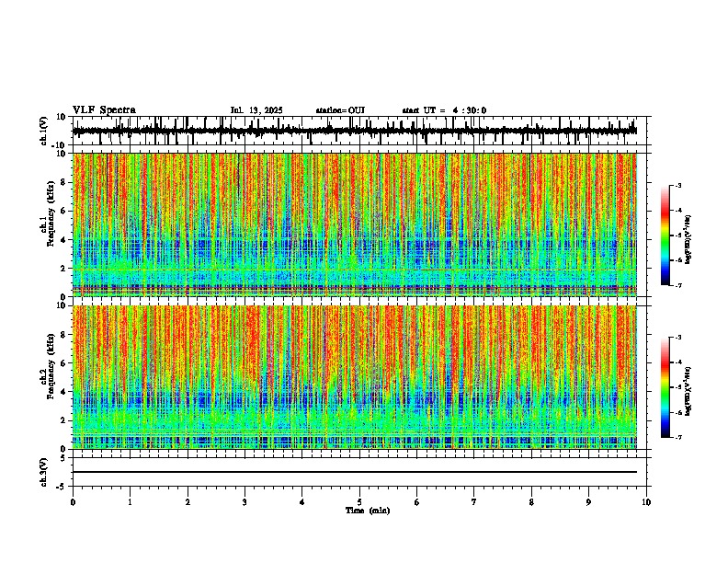This screenshot has width=728, height=563.
Task: Click the log(PSD) label beside ch.1 colorbar
Action: click(688, 239)
